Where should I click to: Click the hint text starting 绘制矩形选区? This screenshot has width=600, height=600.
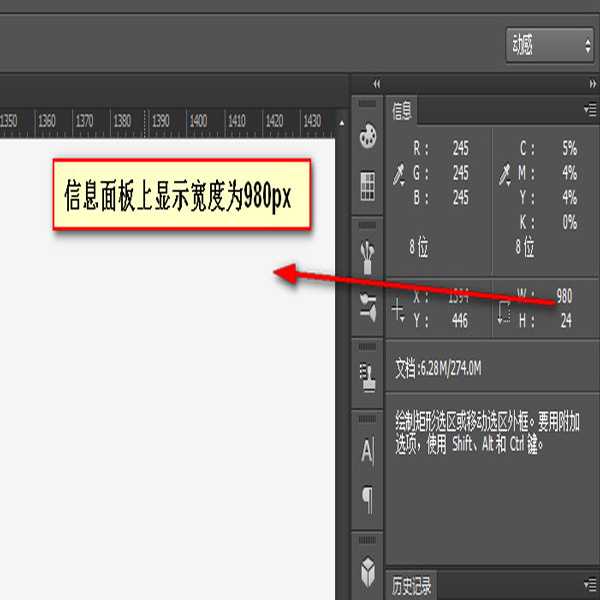(487, 434)
